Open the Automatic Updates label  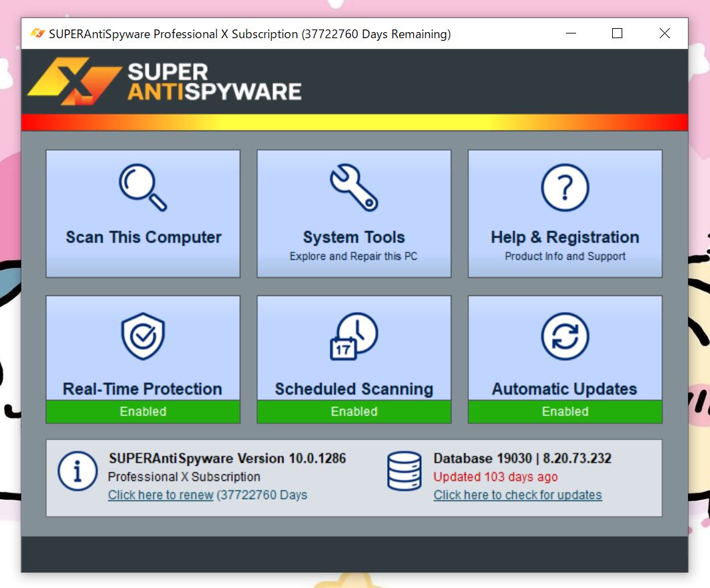pyautogui.click(x=565, y=389)
